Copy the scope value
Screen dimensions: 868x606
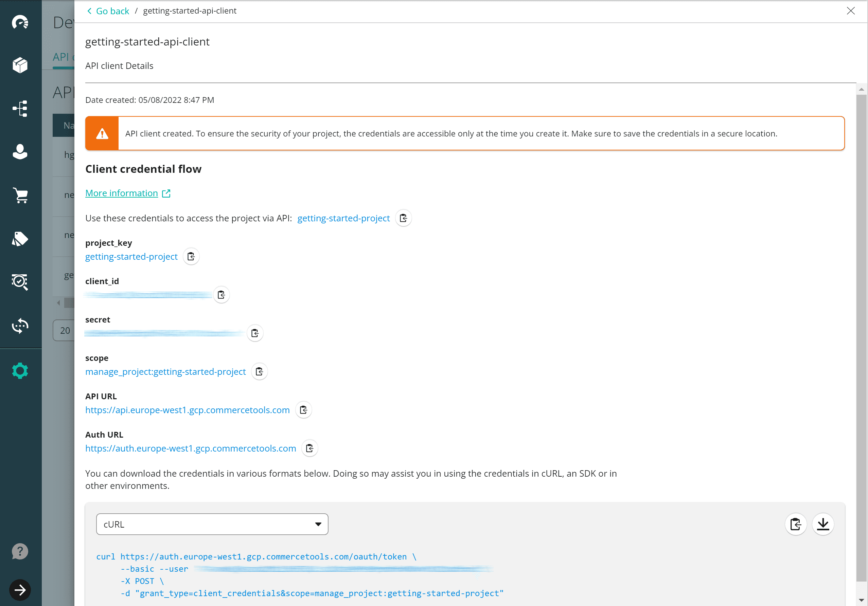click(259, 371)
